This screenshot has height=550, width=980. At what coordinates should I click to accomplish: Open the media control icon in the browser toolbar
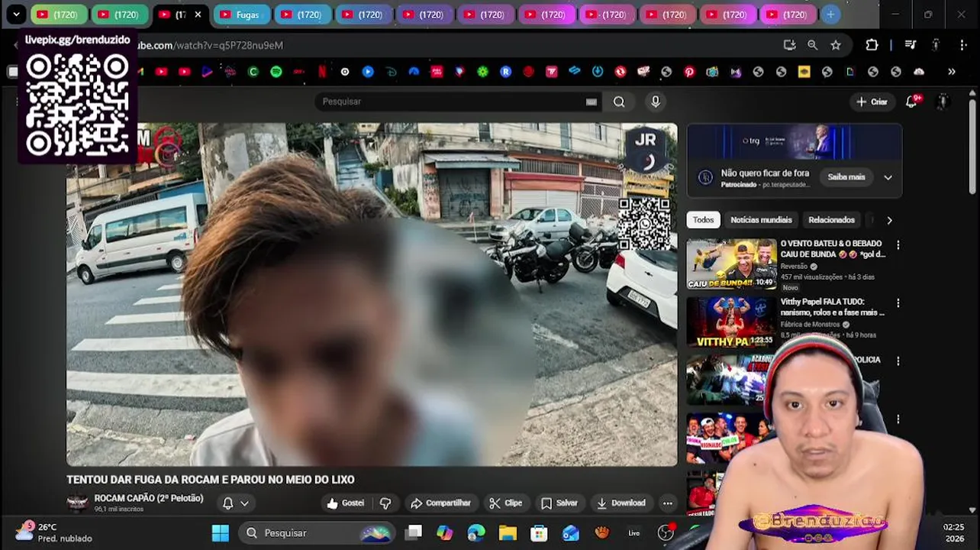[x=911, y=45]
